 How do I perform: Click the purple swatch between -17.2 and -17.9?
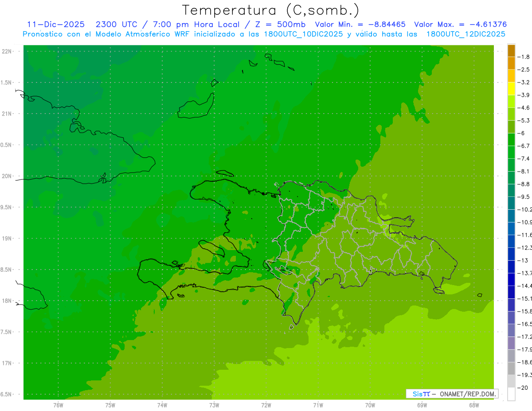coord(511,343)
